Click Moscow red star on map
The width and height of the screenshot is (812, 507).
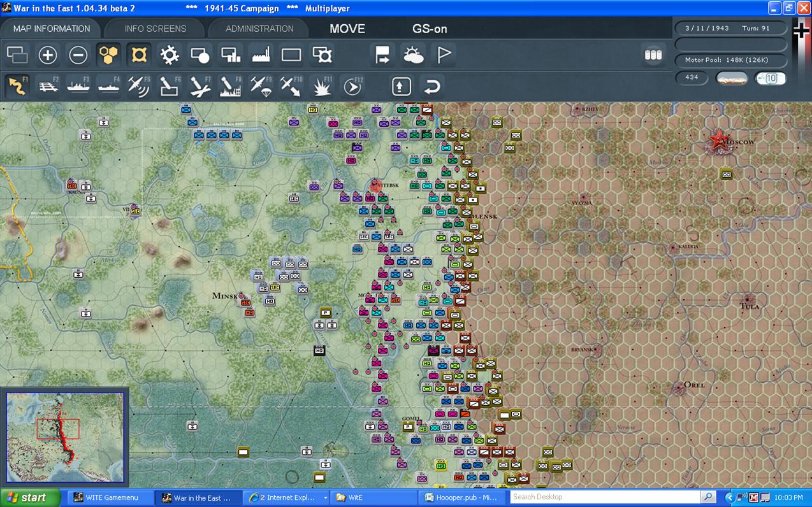pyautogui.click(x=718, y=139)
